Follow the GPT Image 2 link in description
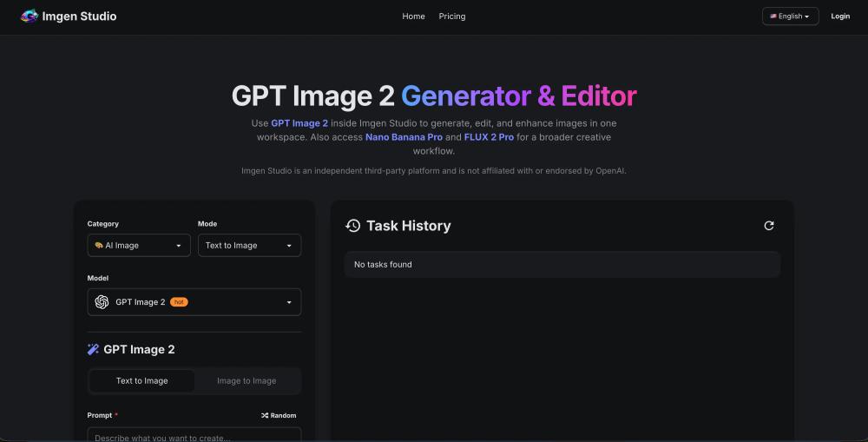This screenshot has height=442, width=868. click(x=299, y=123)
